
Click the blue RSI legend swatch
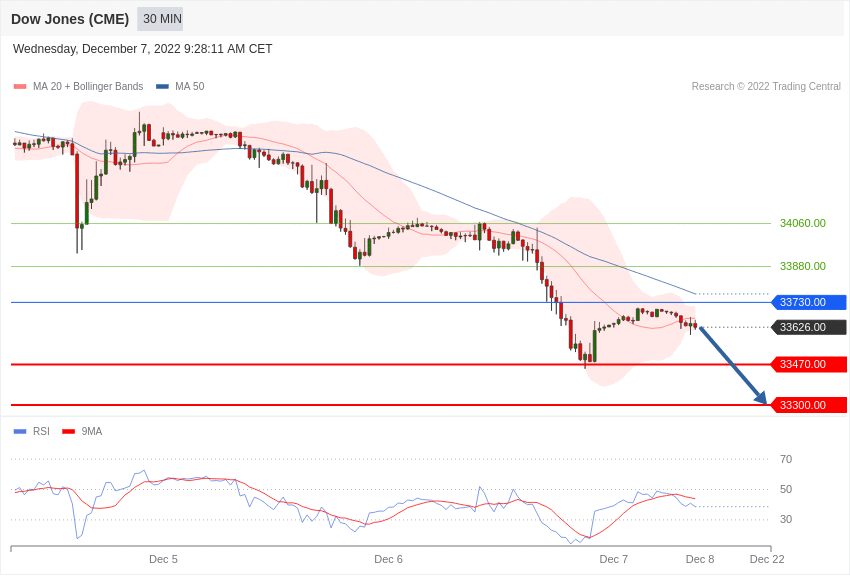[20, 431]
